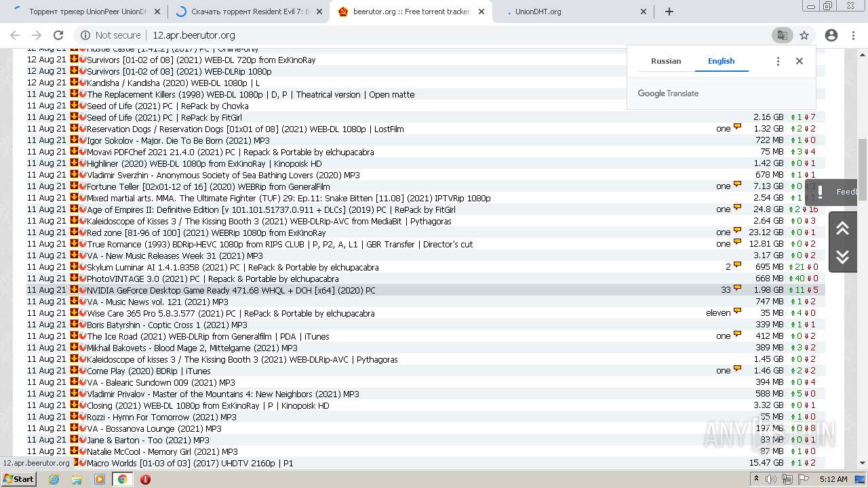This screenshot has width=868, height=488.
Task: Switch to the Resident Evil 7 tab
Action: 248,12
